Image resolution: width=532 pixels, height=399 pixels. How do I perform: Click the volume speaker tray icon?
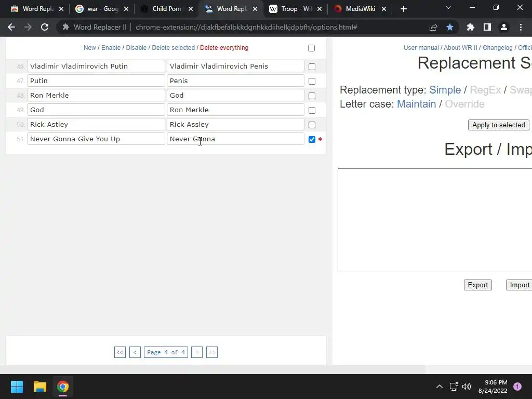467,387
